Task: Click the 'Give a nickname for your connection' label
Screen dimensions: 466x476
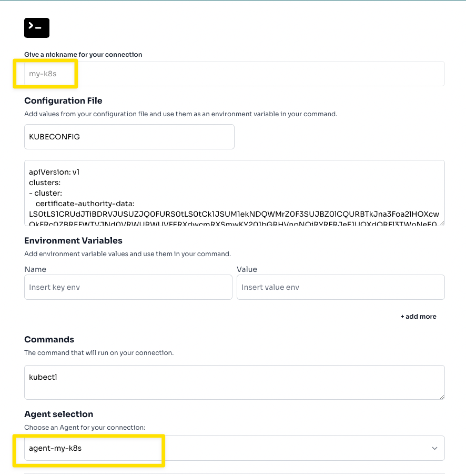Action: (83, 55)
